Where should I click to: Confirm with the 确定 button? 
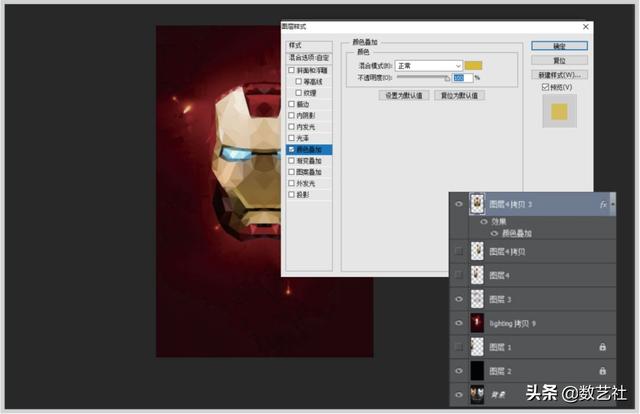[x=560, y=46]
